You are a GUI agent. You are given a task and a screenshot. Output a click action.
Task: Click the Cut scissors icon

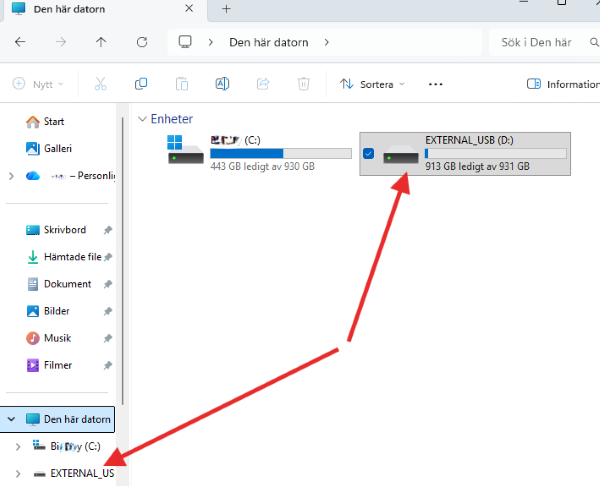point(100,84)
